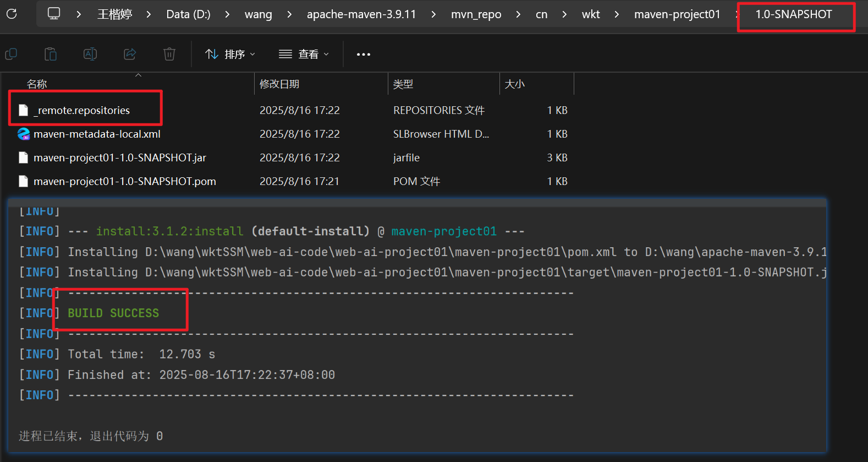Select maven-project01-1.0-SNAPSHOT.jar file

pyautogui.click(x=119, y=157)
